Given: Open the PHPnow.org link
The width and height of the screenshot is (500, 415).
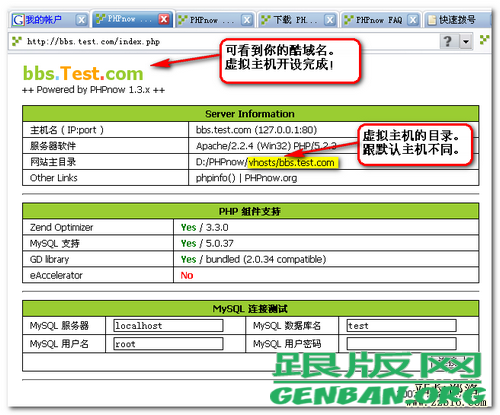Looking at the screenshot, I should coord(271,178).
